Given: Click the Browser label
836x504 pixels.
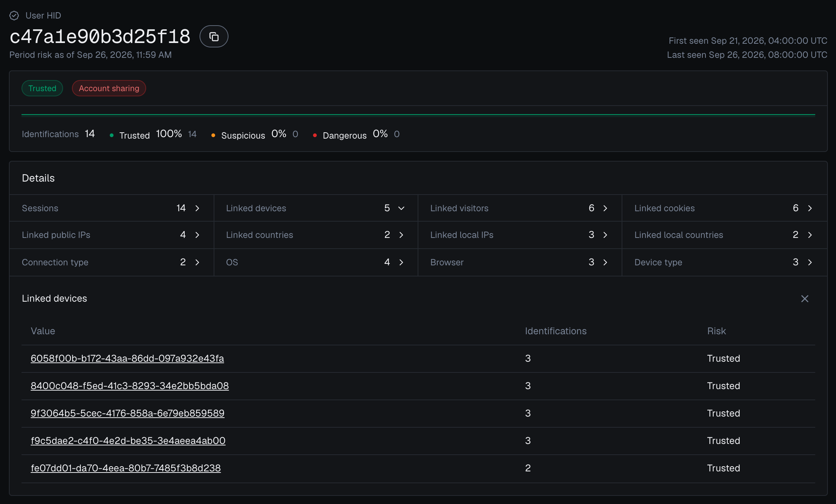Looking at the screenshot, I should pos(447,262).
